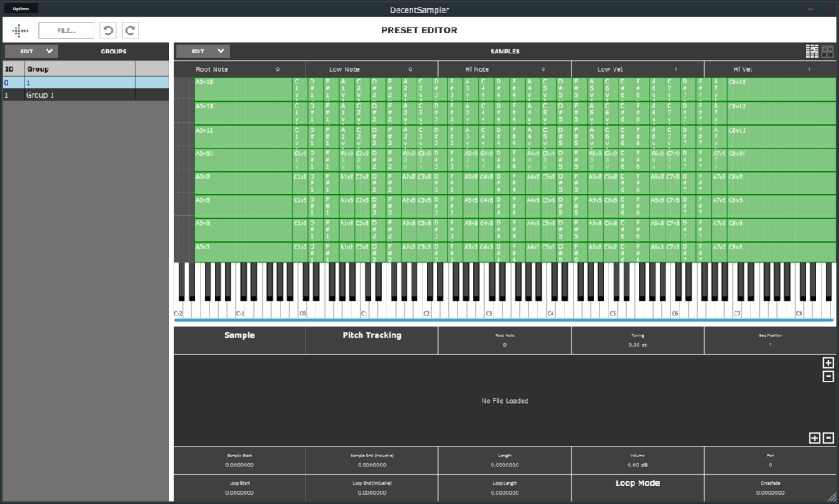Select the A0v13 sample zone
This screenshot has width=839, height=504.
pyautogui.click(x=244, y=113)
